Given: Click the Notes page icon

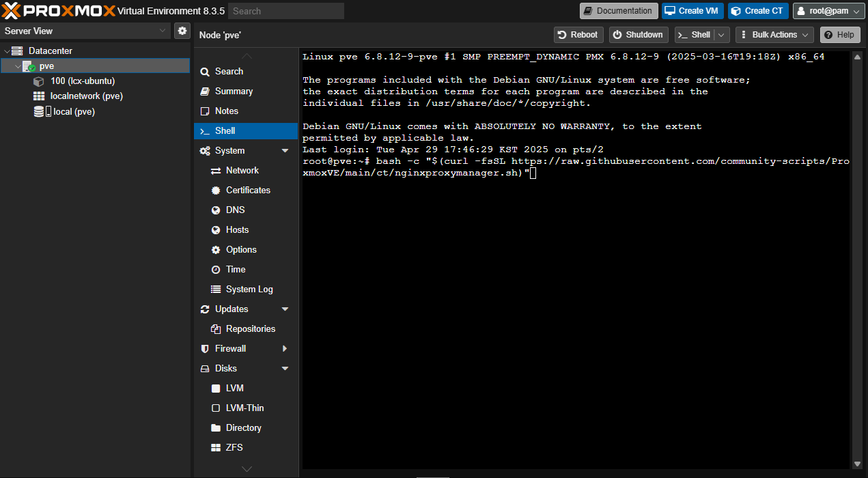Looking at the screenshot, I should pos(205,111).
